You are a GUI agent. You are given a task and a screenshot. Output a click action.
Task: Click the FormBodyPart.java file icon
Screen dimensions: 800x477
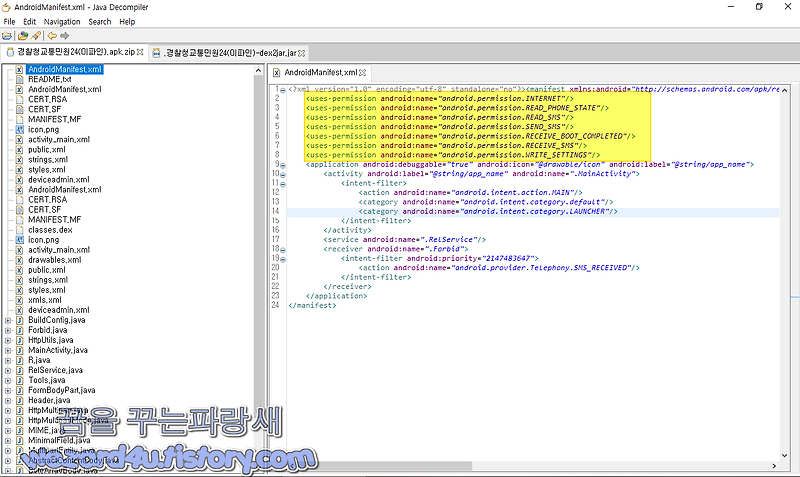tap(19, 391)
